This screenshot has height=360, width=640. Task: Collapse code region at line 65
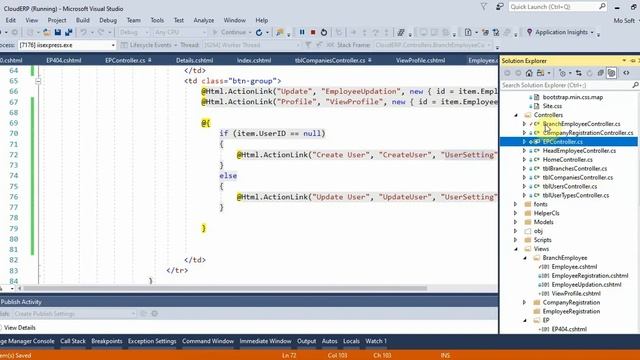(38, 81)
